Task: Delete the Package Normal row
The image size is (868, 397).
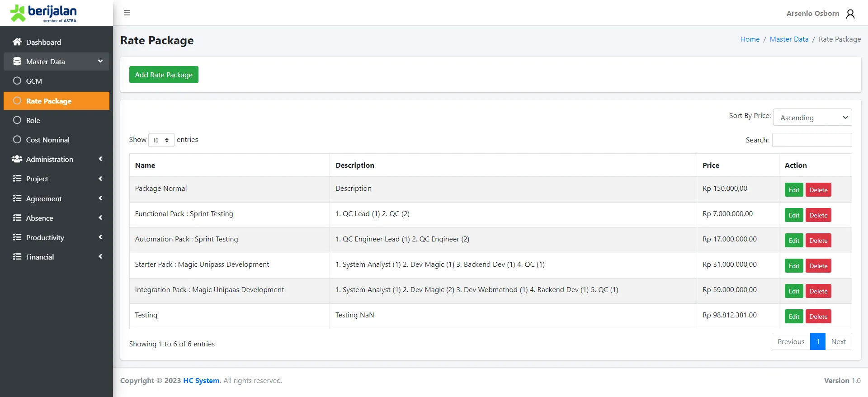Action: (818, 190)
